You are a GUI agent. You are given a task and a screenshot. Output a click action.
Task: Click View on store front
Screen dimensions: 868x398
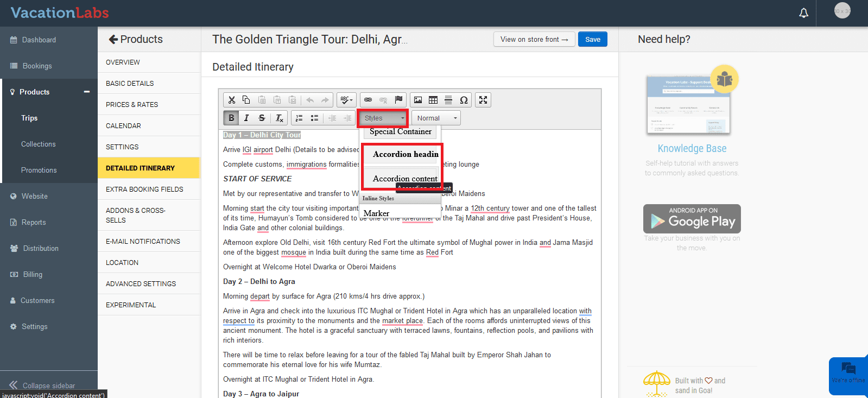[x=534, y=39]
